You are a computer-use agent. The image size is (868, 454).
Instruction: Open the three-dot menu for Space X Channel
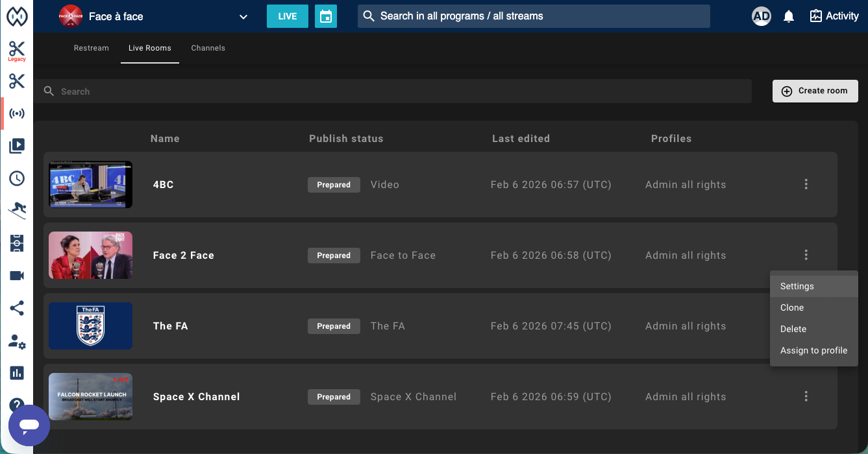coord(806,396)
